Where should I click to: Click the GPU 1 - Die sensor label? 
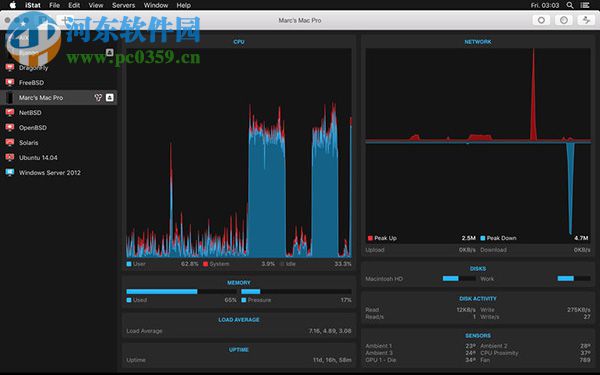[381, 360]
